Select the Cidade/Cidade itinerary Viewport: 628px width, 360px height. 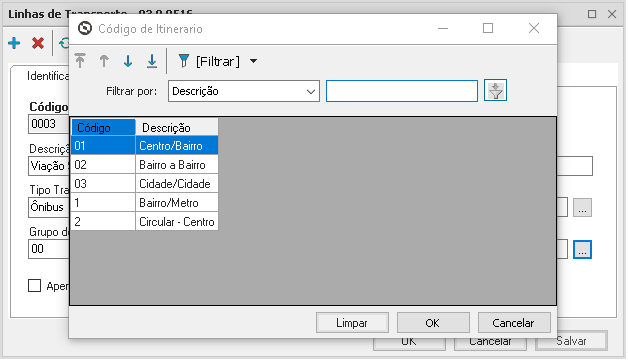click(x=177, y=183)
